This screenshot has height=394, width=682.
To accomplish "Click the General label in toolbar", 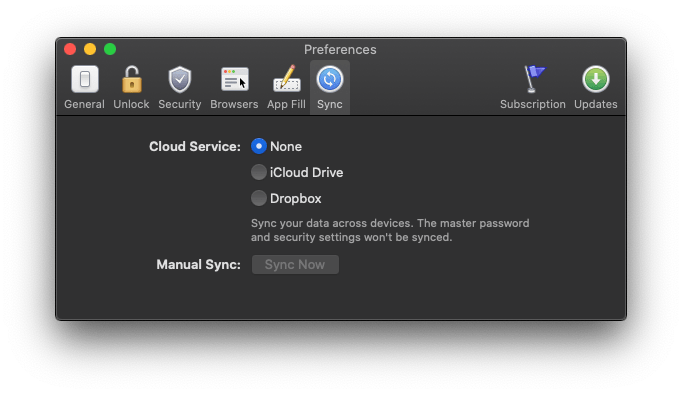I will 84,104.
